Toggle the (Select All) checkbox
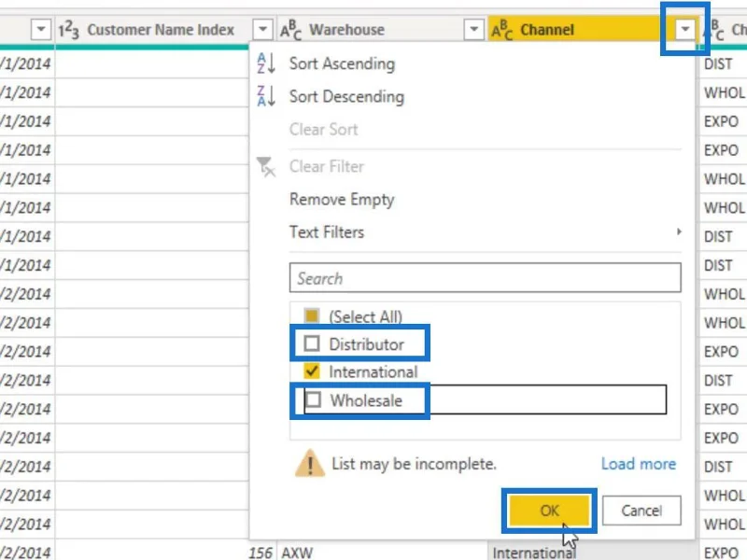747x560 pixels. click(312, 315)
